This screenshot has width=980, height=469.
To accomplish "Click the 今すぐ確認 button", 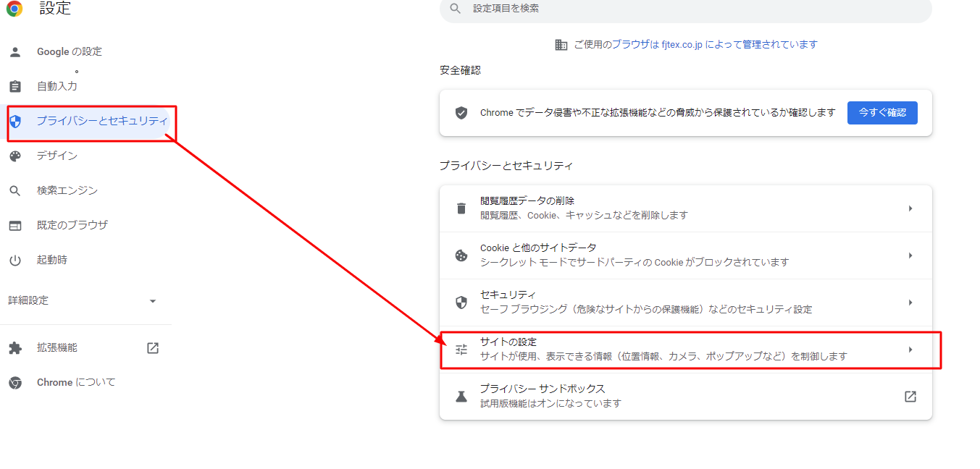I will pos(882,113).
